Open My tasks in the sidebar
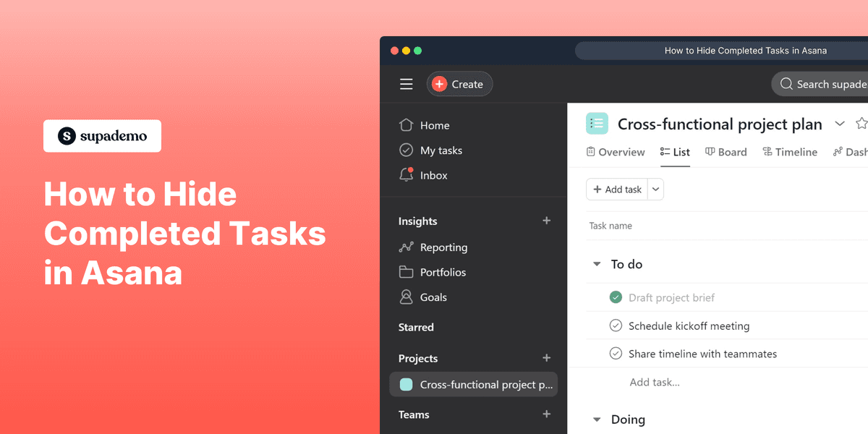Screen dimensions: 868x434 (x=440, y=150)
